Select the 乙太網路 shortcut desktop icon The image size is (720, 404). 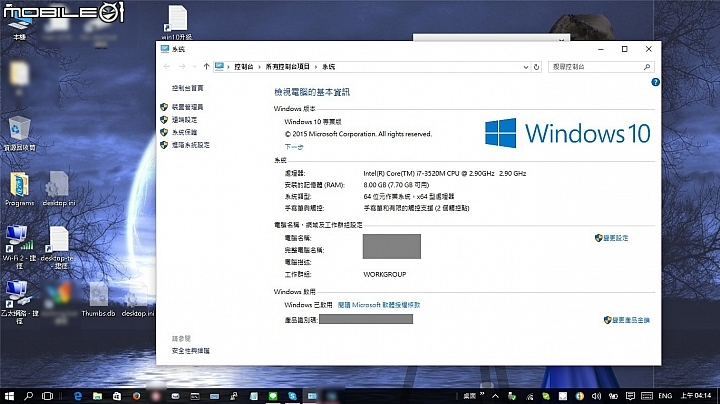pos(19,302)
